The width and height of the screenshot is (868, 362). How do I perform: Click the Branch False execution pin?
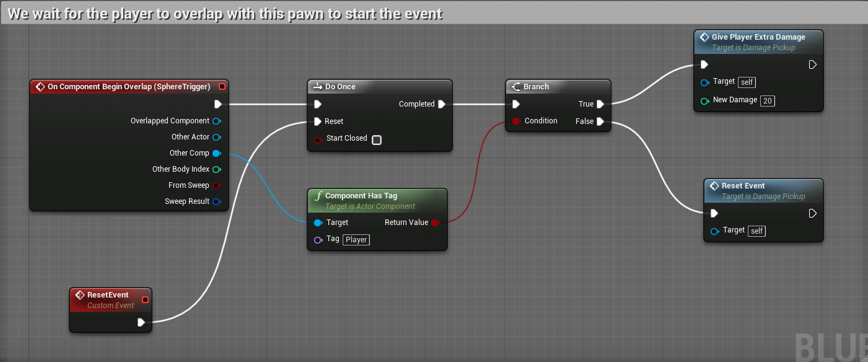[x=600, y=121]
